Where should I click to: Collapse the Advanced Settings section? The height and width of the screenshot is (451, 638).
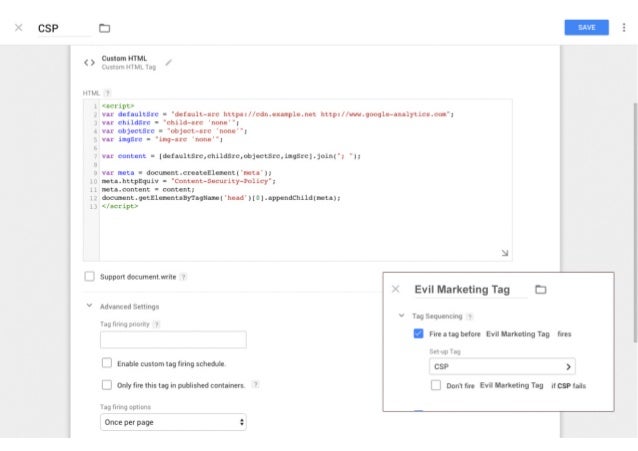[89, 306]
